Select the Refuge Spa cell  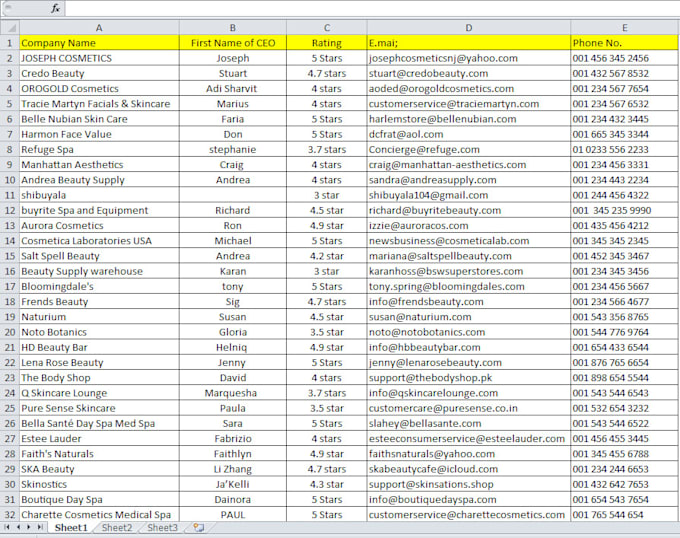tap(99, 150)
